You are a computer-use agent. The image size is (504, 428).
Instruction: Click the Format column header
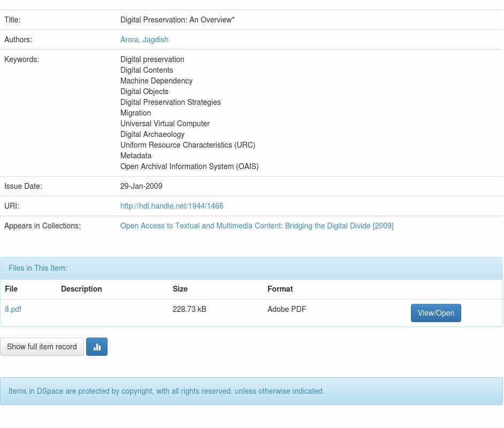(x=280, y=289)
